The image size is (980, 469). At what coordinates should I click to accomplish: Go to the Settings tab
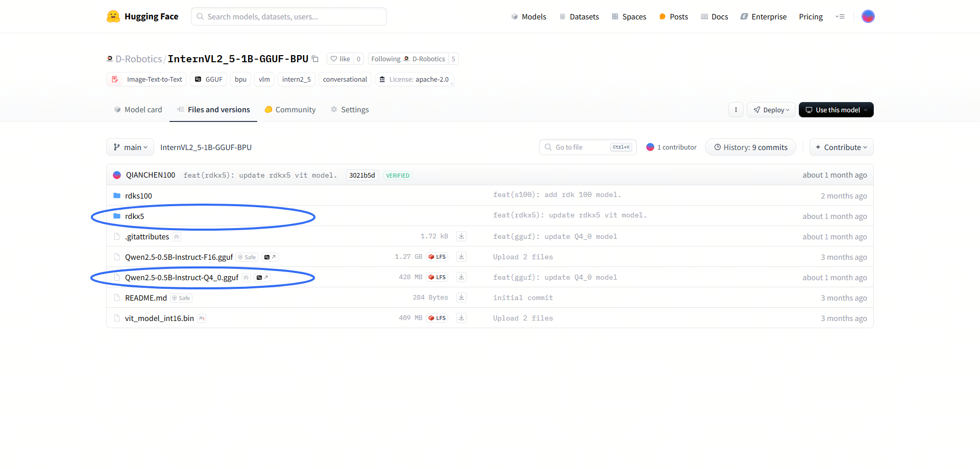(350, 110)
